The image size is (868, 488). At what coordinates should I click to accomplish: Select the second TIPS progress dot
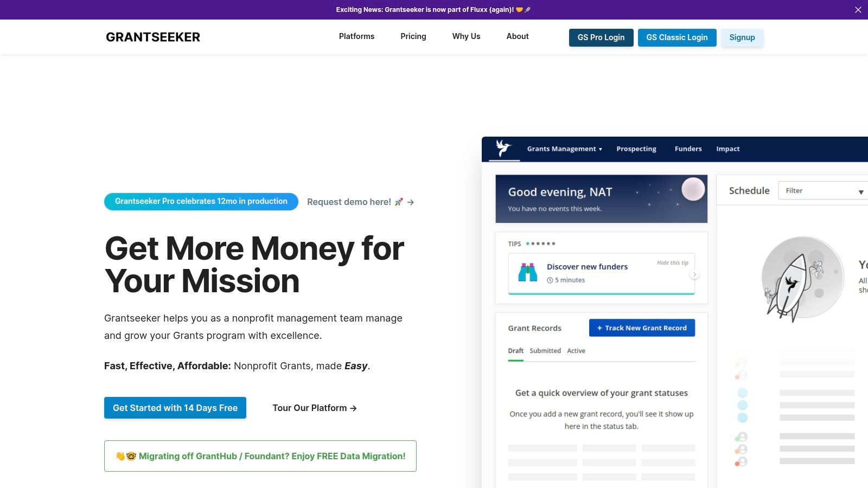[533, 243]
